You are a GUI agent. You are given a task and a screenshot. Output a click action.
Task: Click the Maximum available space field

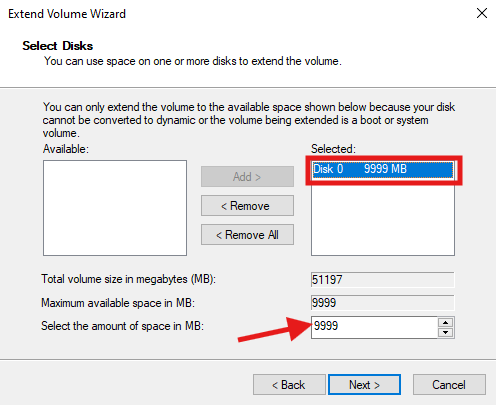(383, 303)
